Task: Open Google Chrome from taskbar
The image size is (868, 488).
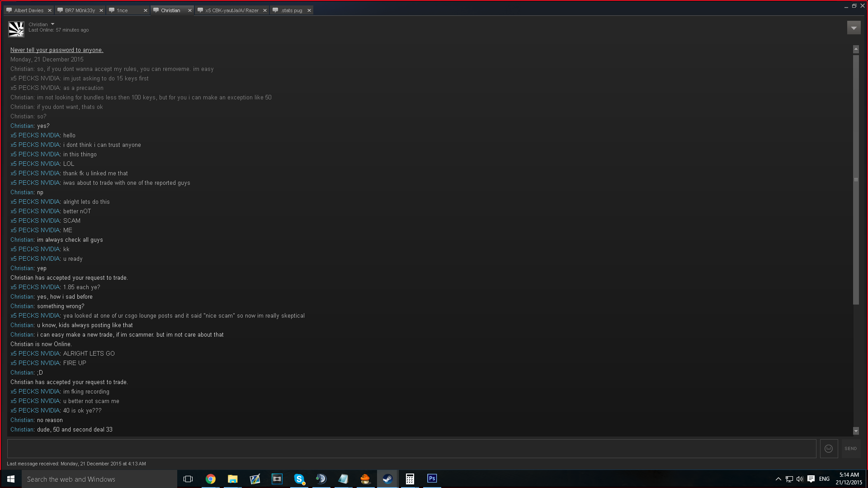Action: coord(211,479)
